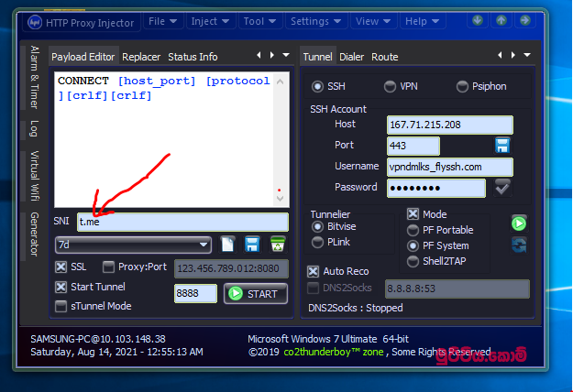
Task: Switch to the Dialer tab
Action: pyautogui.click(x=351, y=57)
